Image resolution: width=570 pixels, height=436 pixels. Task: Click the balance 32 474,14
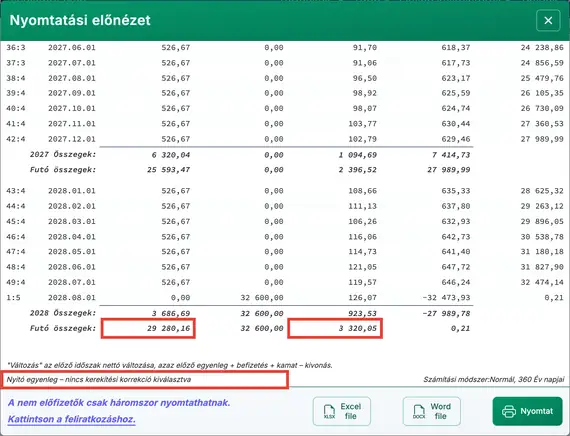(542, 282)
